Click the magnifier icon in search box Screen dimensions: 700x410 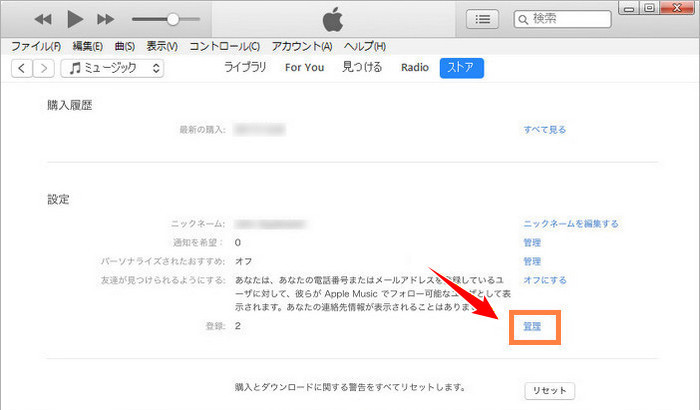(523, 20)
